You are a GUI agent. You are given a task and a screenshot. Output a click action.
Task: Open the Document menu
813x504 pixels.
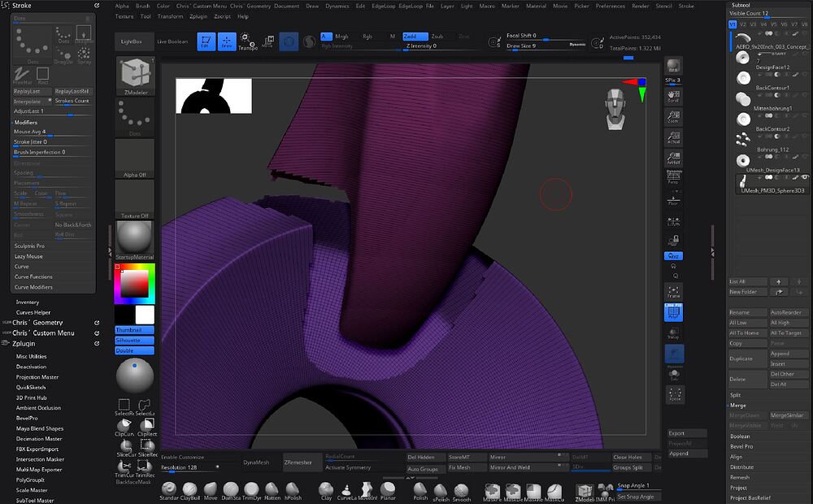coord(287,7)
